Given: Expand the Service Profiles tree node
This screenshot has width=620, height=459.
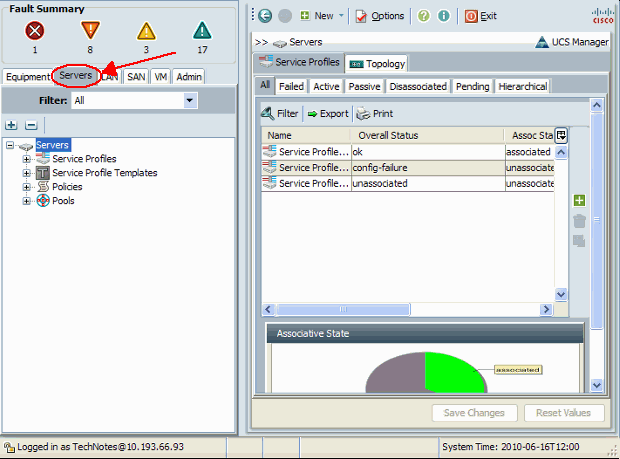Looking at the screenshot, I should point(26,159).
